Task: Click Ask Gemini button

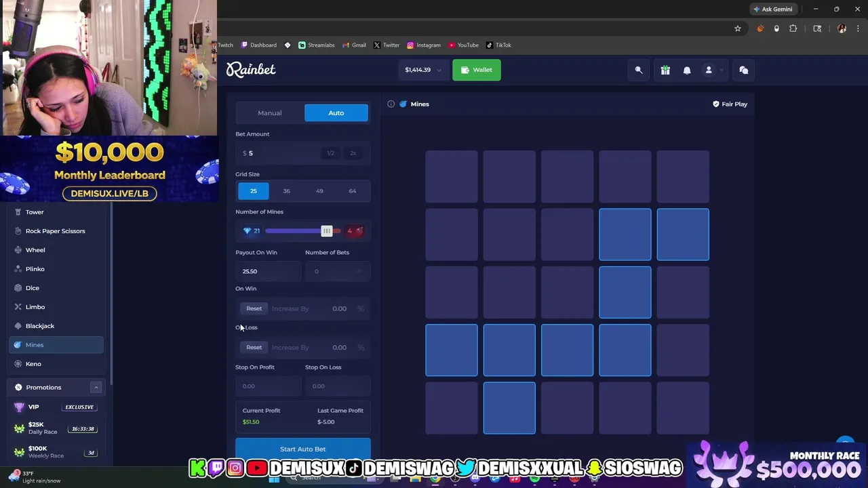Action: coord(772,9)
